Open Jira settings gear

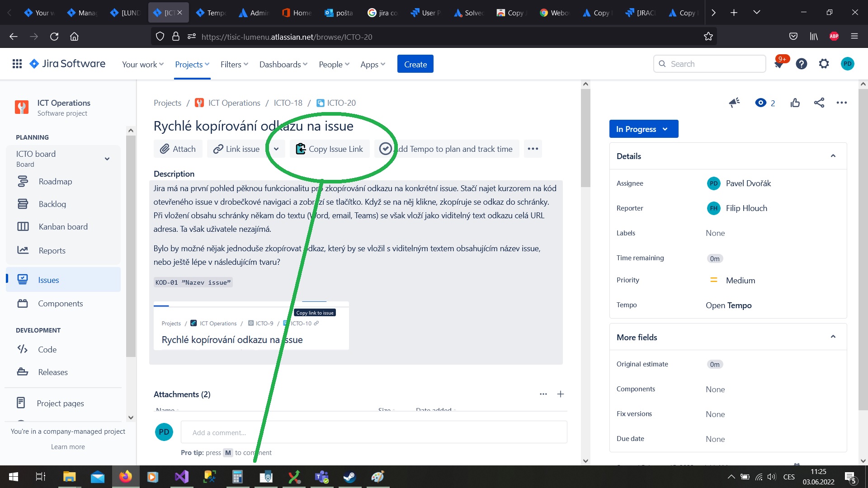(824, 64)
